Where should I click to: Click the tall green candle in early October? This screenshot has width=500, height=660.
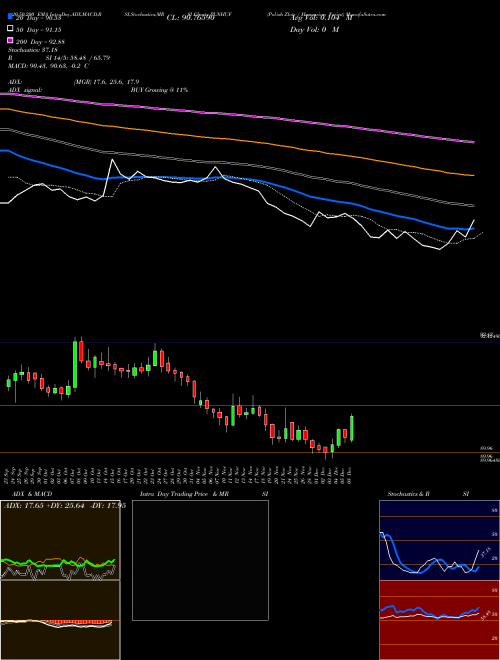(75, 364)
